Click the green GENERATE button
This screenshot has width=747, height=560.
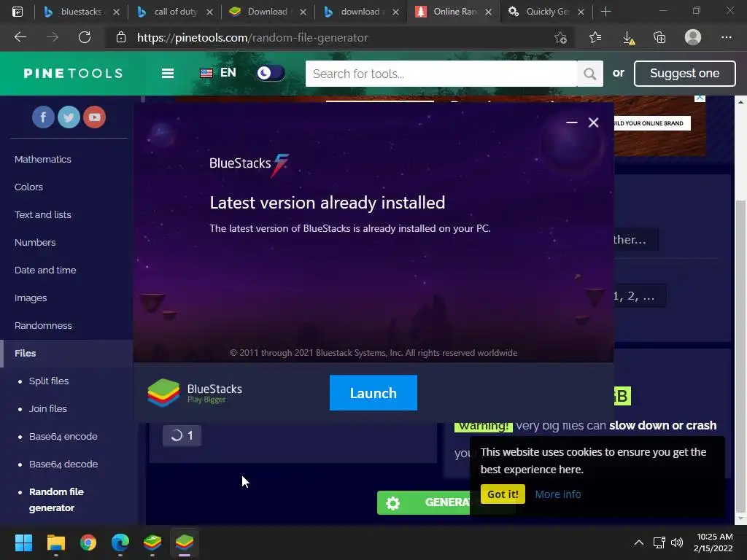[x=424, y=502]
